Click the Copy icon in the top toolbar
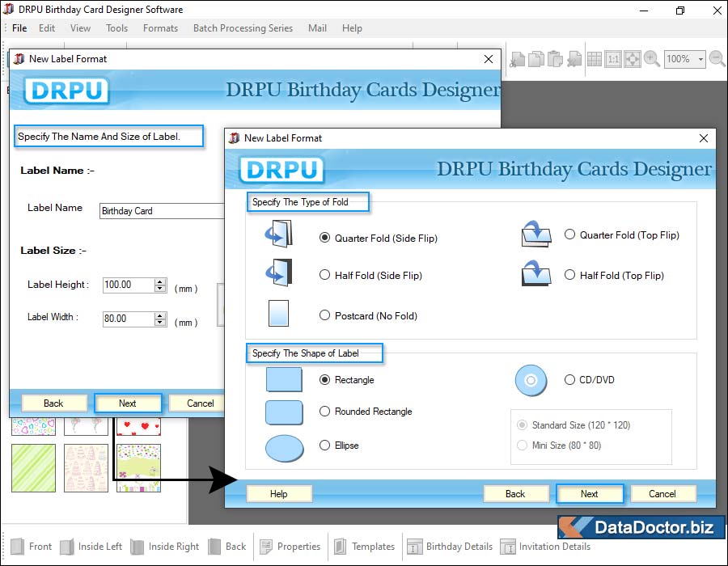 [536, 59]
